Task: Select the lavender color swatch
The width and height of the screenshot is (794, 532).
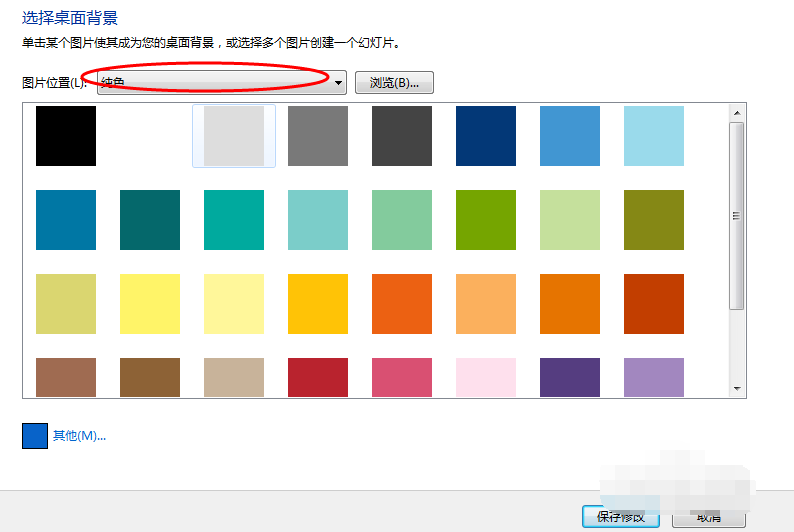Action: pos(654,378)
